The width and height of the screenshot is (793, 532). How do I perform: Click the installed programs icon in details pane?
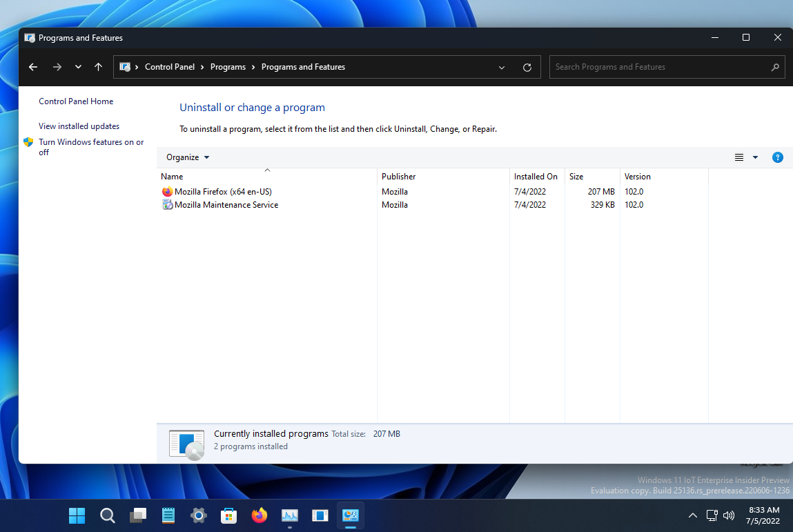(186, 444)
